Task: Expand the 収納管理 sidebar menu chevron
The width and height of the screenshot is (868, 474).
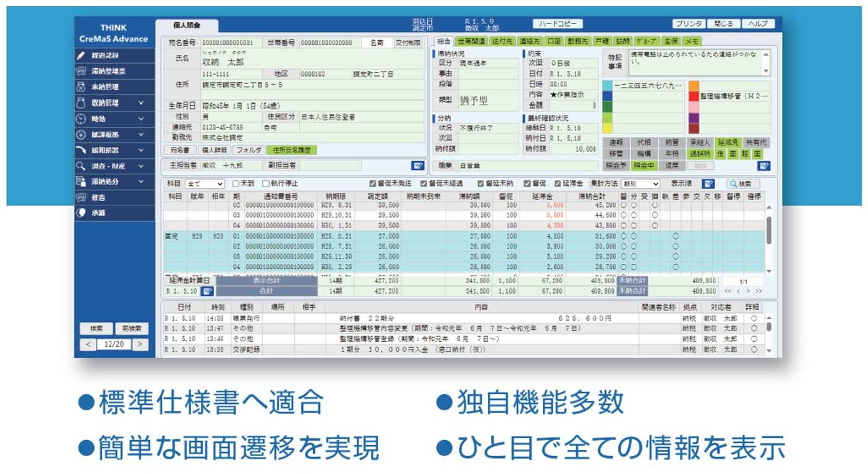Action: point(141,103)
